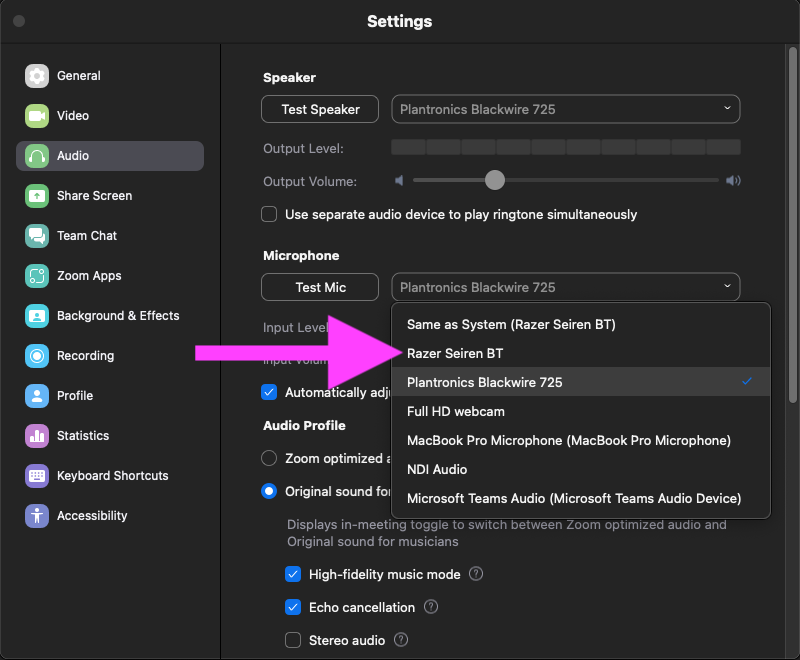Choose NDI Audio microphone
800x660 pixels.
(581, 469)
